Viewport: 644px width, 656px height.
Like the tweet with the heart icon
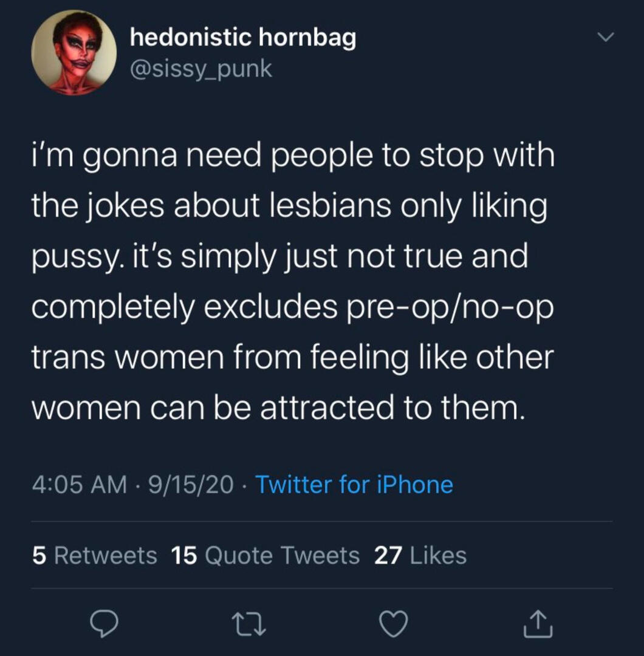(394, 625)
